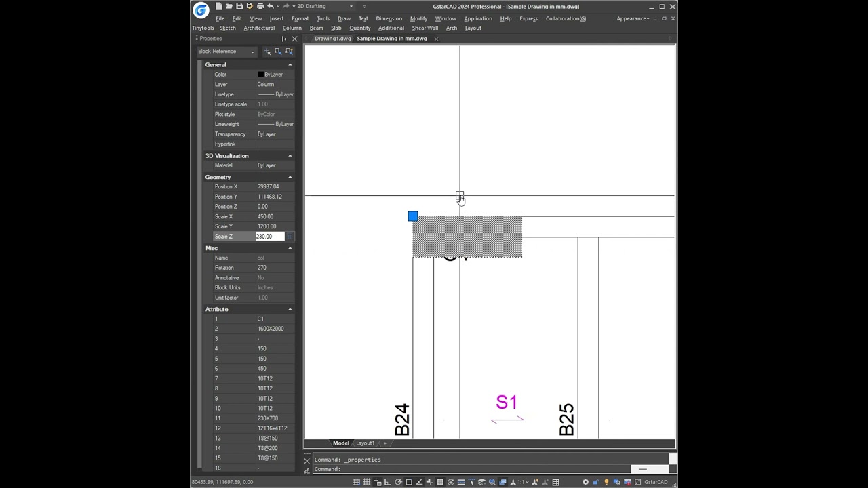
Task: Click the blue grip on the column block
Action: [x=413, y=216]
